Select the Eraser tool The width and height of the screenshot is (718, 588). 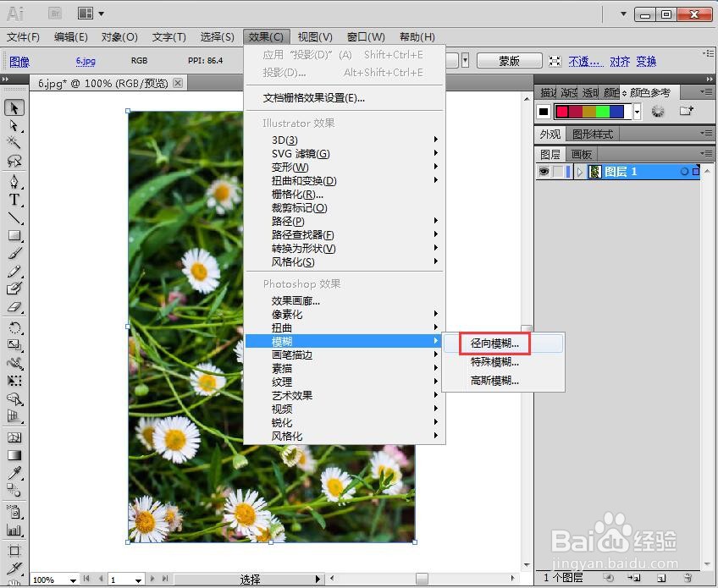click(14, 306)
